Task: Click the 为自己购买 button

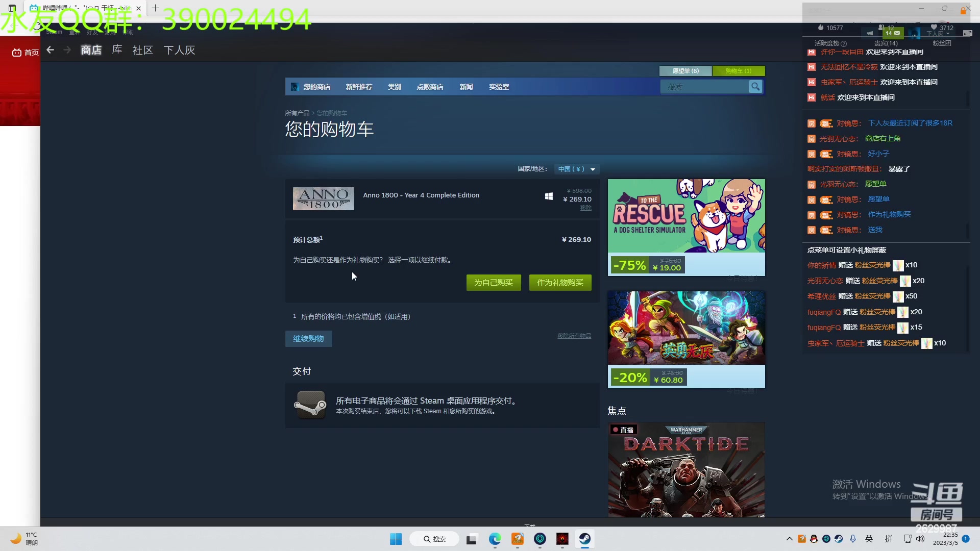Action: (493, 283)
